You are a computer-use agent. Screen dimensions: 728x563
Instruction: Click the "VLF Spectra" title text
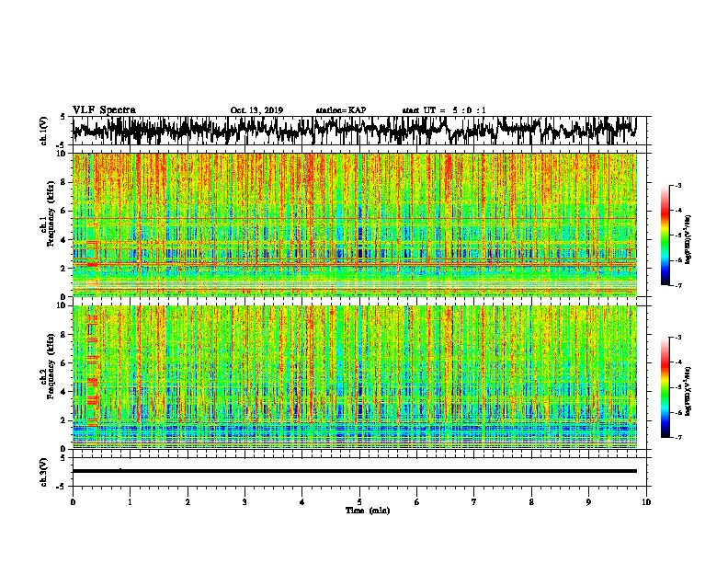click(104, 110)
